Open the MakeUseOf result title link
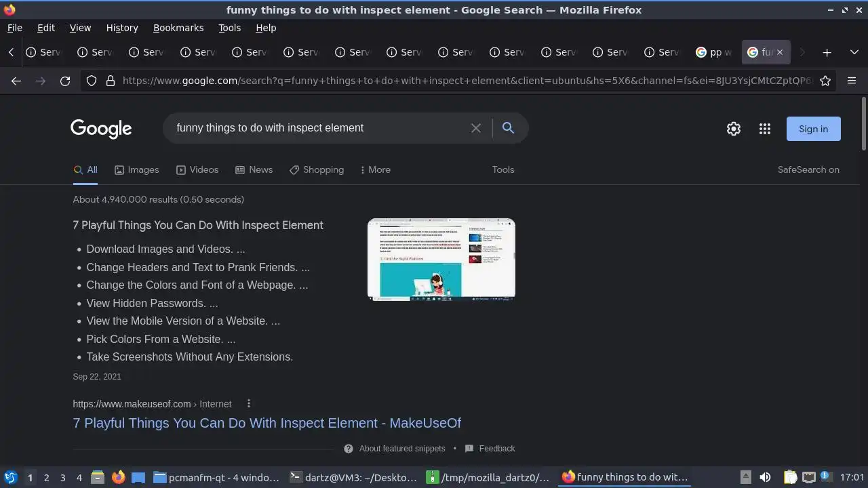868x488 pixels. (x=267, y=423)
